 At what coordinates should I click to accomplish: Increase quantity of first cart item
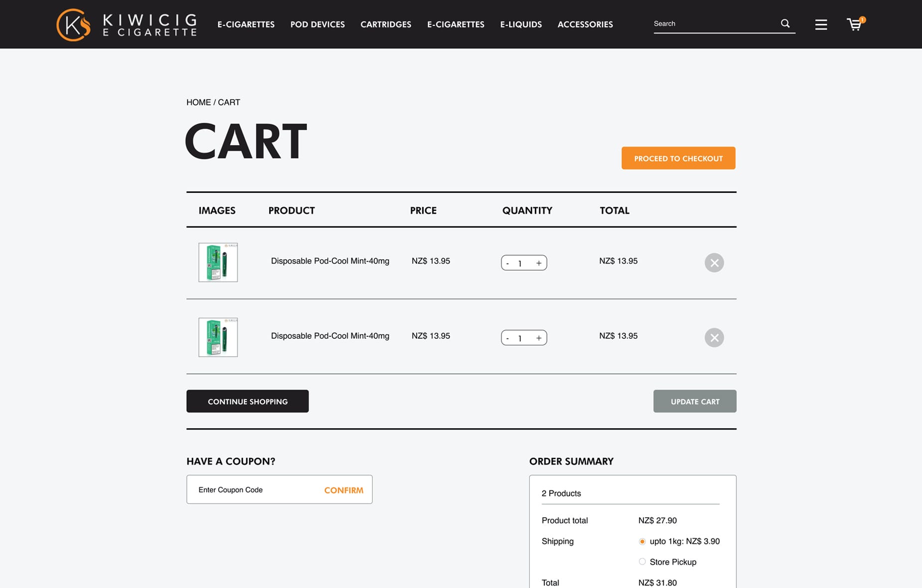coord(539,263)
